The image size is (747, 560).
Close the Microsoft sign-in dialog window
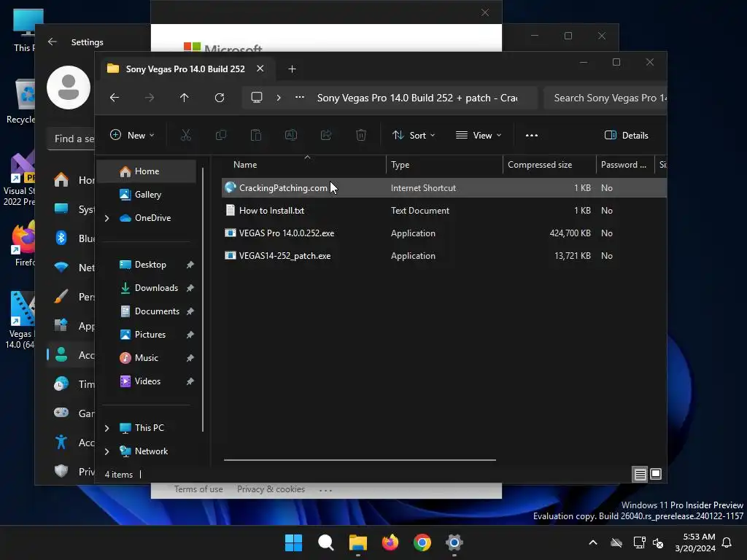[x=485, y=12]
